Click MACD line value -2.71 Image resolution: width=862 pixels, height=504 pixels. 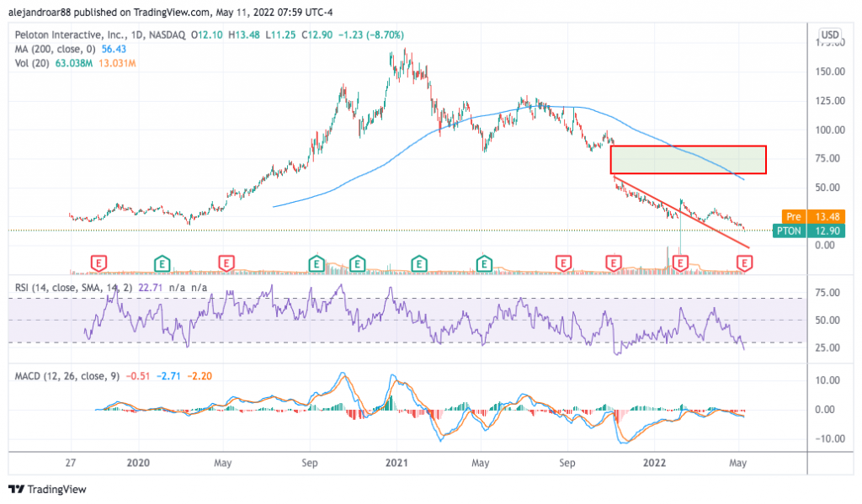[x=168, y=376]
